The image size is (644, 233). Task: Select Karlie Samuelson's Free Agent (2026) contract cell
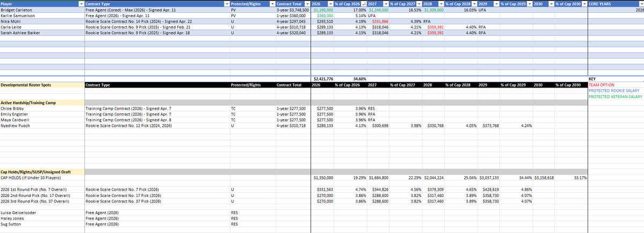coord(157,16)
